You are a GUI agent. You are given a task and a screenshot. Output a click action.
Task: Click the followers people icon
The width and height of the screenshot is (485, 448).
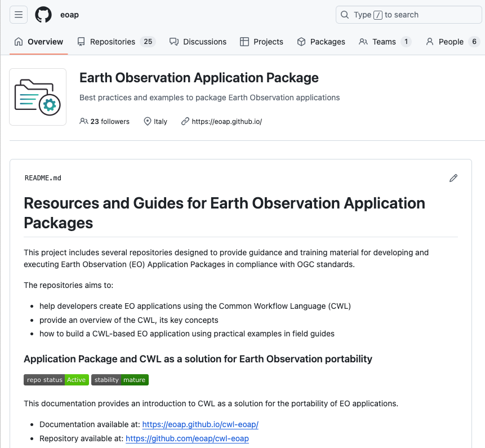pos(84,121)
